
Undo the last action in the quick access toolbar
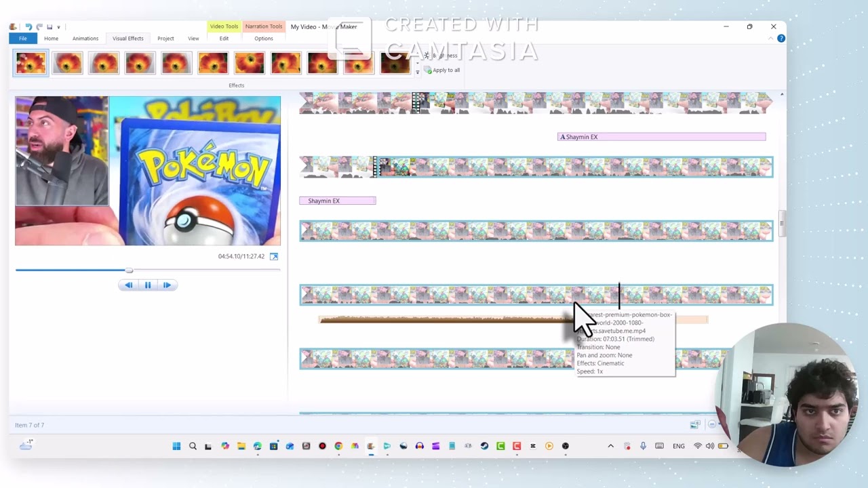(28, 27)
